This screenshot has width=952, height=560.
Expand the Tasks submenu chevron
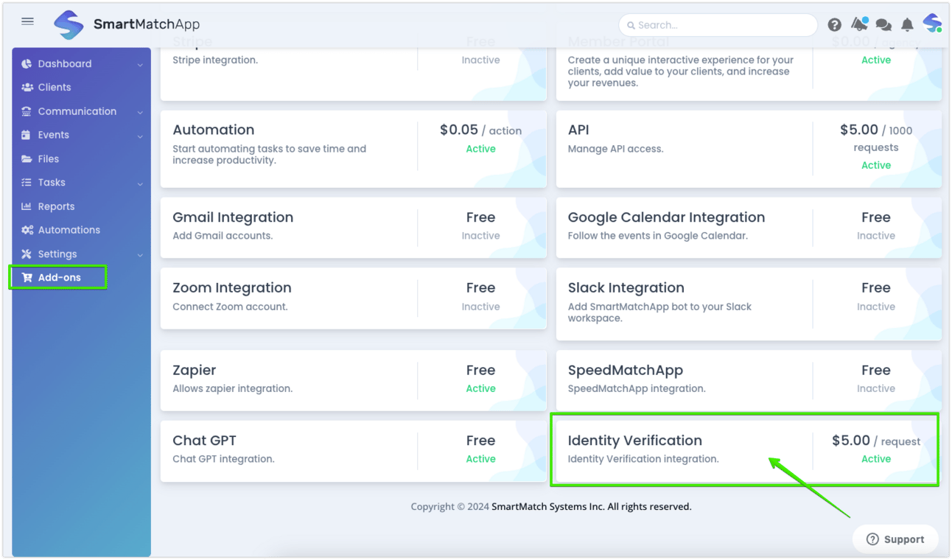(140, 183)
